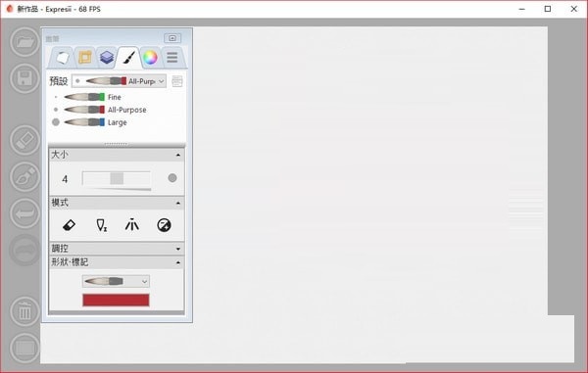Open the color wheel tab
This screenshot has width=588, height=373.
pyautogui.click(x=150, y=58)
